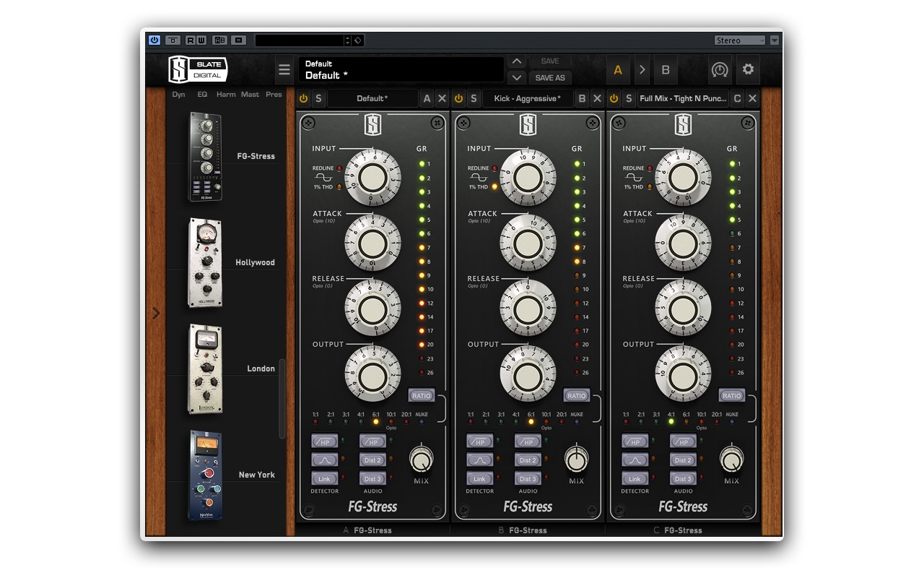Toggle the Detector Link button on module A

pos(324,478)
